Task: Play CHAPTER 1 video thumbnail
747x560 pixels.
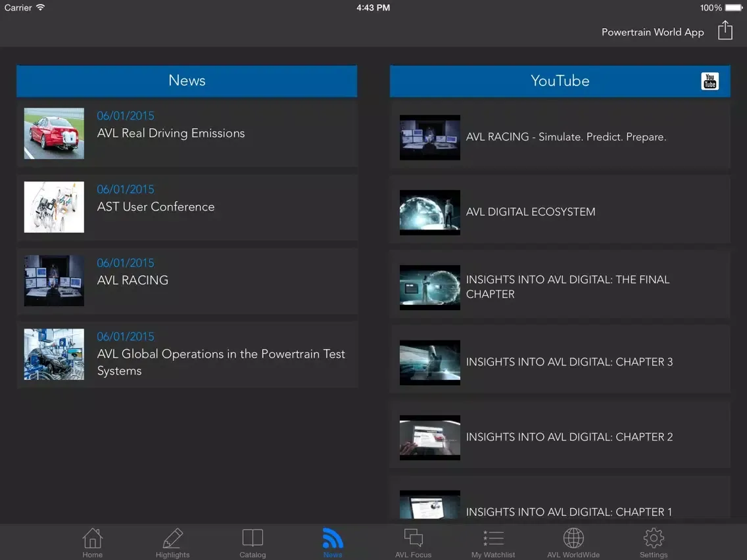Action: (x=429, y=505)
